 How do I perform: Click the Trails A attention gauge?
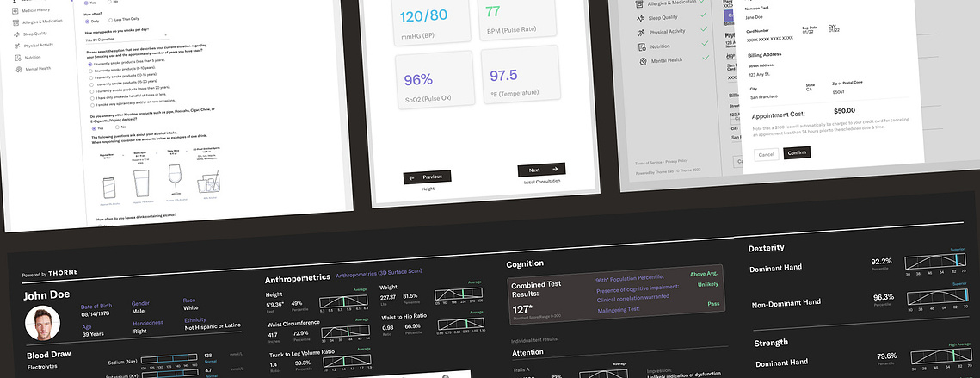coord(603,374)
